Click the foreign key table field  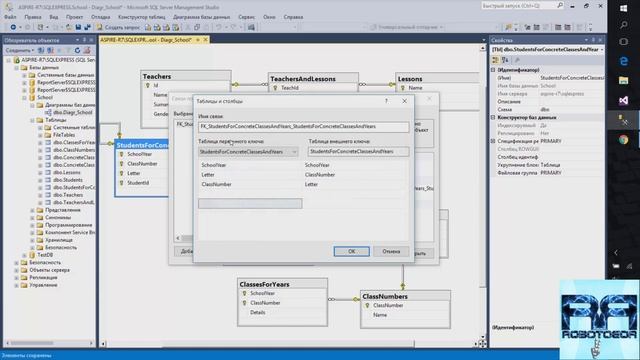click(x=358, y=151)
